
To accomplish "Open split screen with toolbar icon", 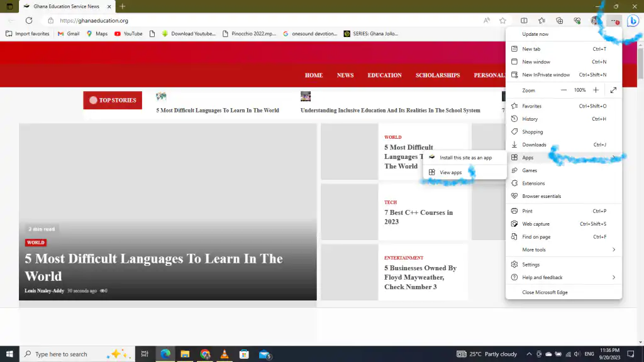I will 523,20.
